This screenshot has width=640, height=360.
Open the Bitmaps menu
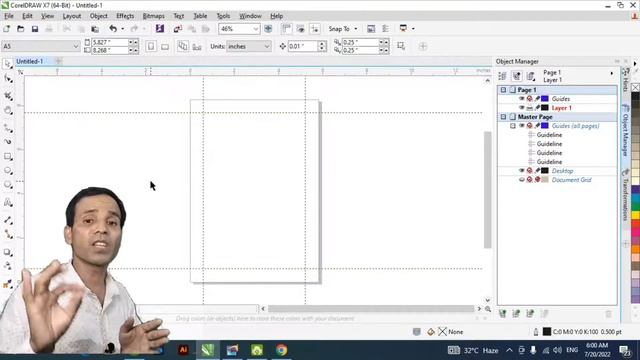pyautogui.click(x=153, y=16)
